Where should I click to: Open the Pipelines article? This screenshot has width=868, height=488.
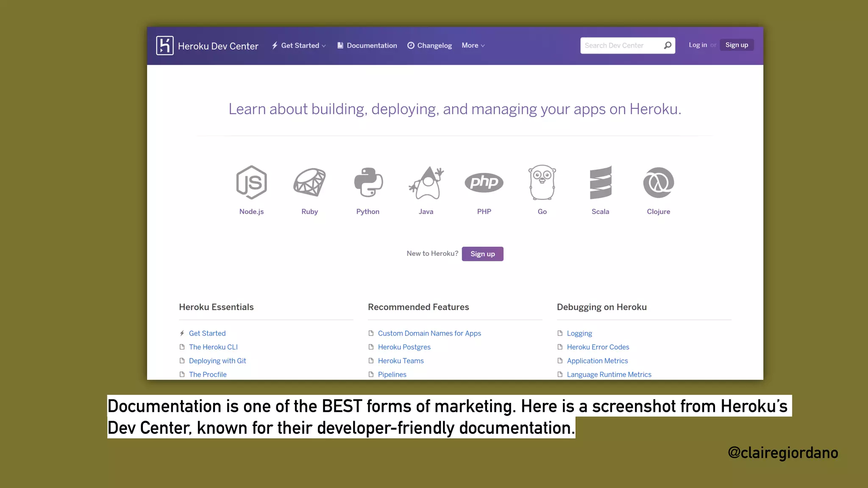[392, 374]
